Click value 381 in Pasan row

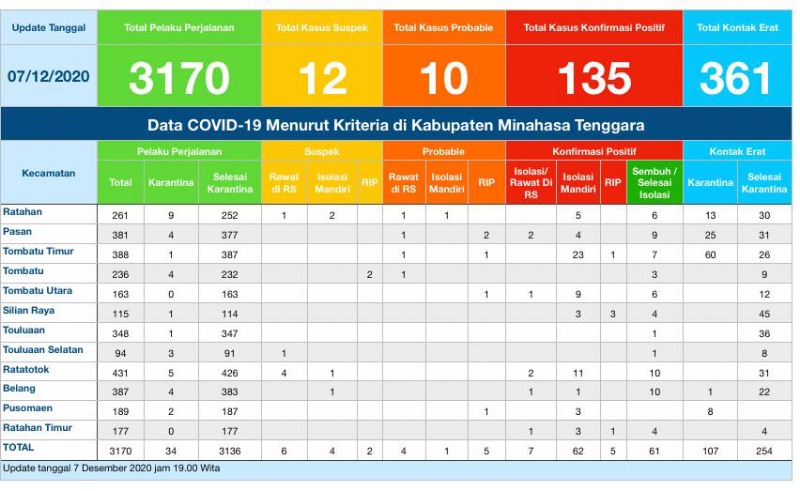(x=120, y=235)
